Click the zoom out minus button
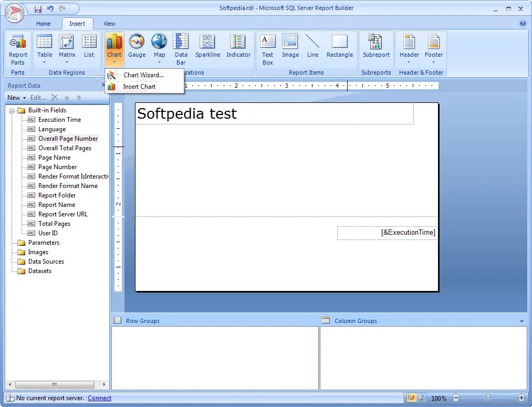The height and width of the screenshot is (407, 532). [x=456, y=398]
